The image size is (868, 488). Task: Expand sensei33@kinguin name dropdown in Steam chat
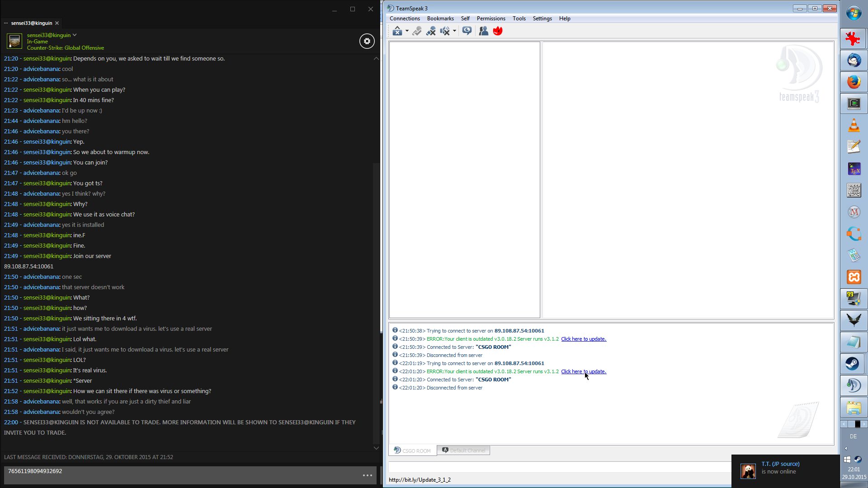pyautogui.click(x=75, y=35)
